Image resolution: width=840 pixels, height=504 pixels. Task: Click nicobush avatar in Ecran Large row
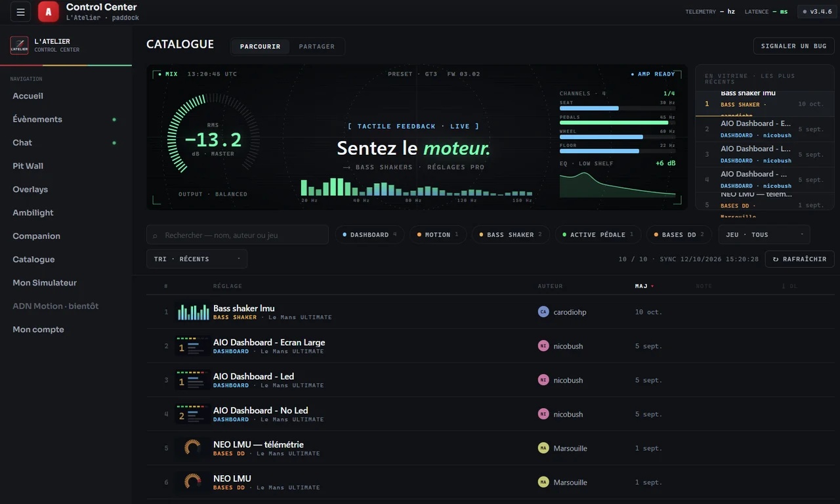click(x=543, y=346)
